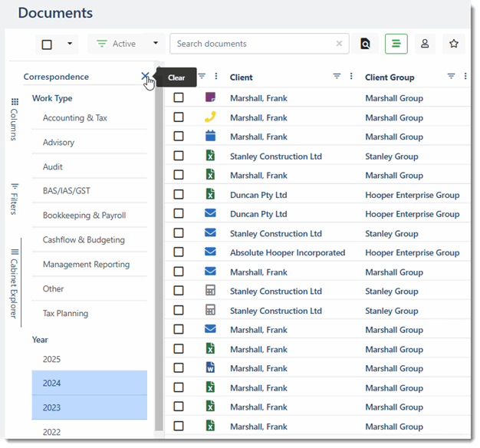Select year 2022
480x448 pixels.
click(90, 432)
